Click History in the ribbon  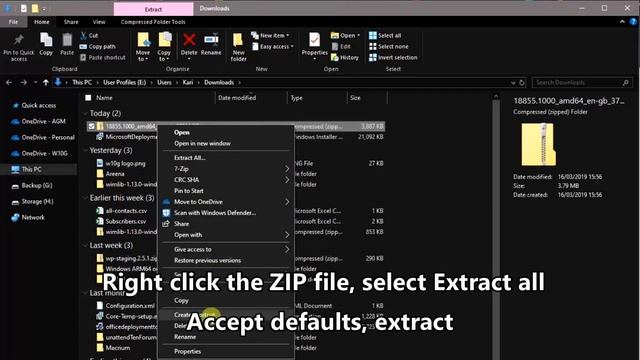pyautogui.click(x=345, y=58)
